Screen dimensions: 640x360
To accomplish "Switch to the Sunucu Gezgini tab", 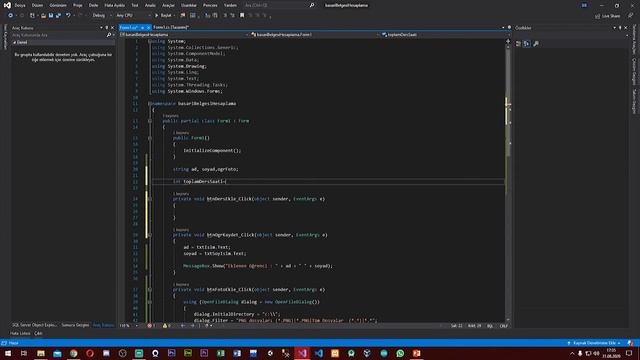I will point(75,325).
